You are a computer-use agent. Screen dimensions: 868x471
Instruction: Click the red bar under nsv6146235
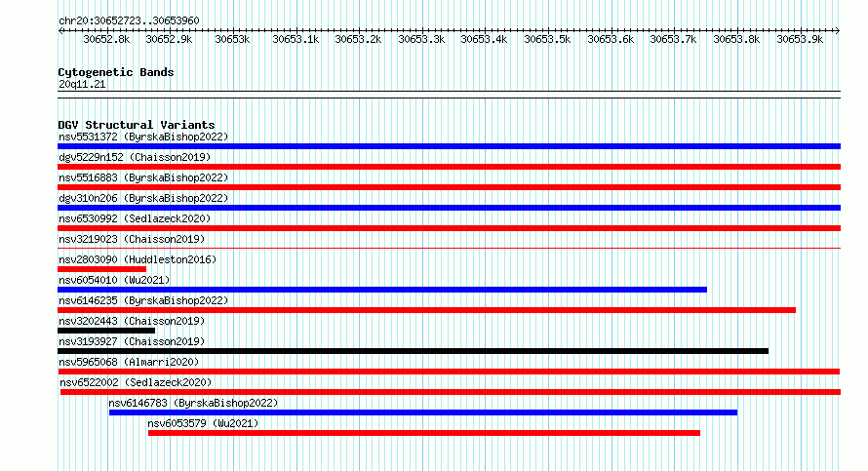tap(426, 310)
